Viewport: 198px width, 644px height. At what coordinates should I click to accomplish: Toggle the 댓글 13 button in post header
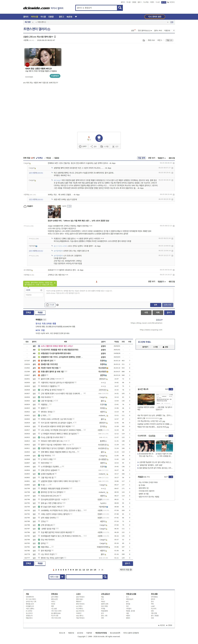click(x=170, y=40)
